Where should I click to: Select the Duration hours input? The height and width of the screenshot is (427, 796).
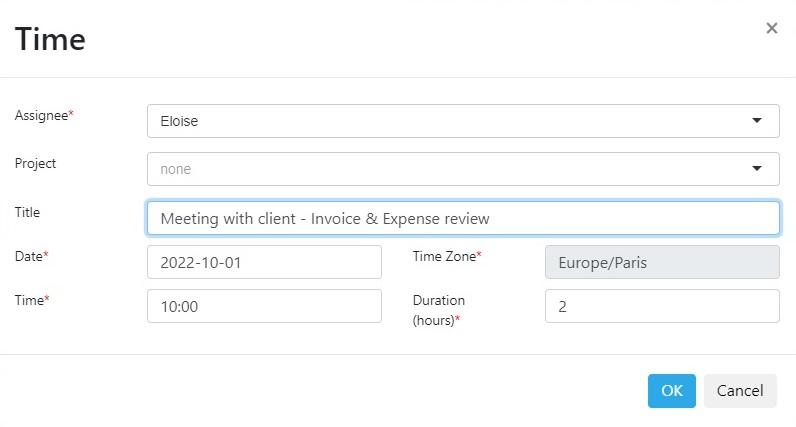(662, 306)
